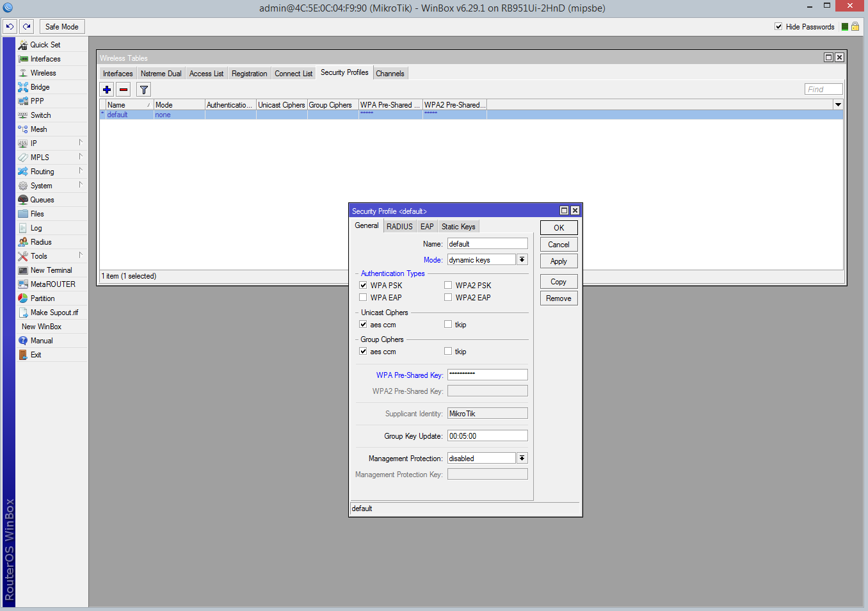Open the Partition sidebar icon
868x611 pixels.
(x=23, y=298)
